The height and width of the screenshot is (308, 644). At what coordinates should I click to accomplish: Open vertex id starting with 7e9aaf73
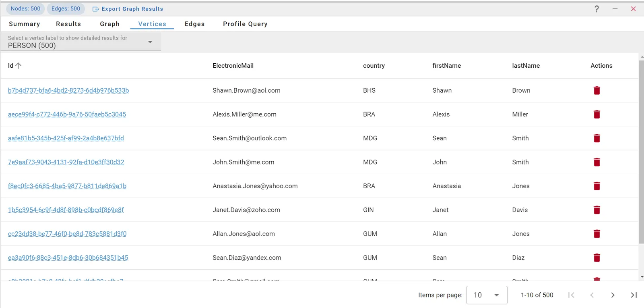66,162
